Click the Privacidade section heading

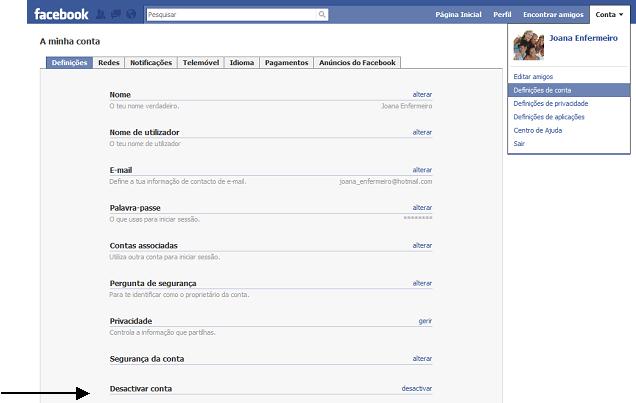pyautogui.click(x=131, y=321)
